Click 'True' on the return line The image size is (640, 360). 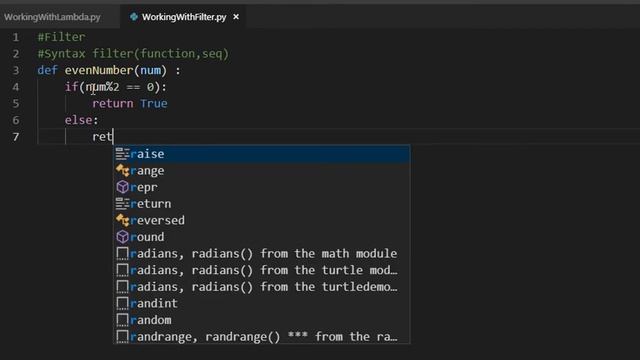tap(153, 104)
